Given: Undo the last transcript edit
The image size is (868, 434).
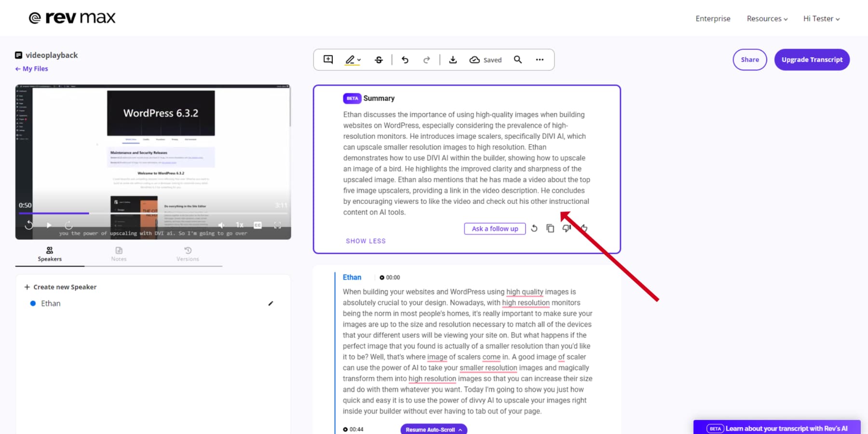Looking at the screenshot, I should tap(405, 60).
